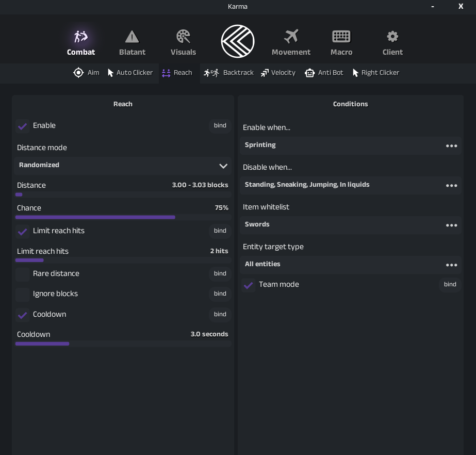The width and height of the screenshot is (476, 455).
Task: Adjust the Cooldown seconds slider
Action: pos(123,344)
